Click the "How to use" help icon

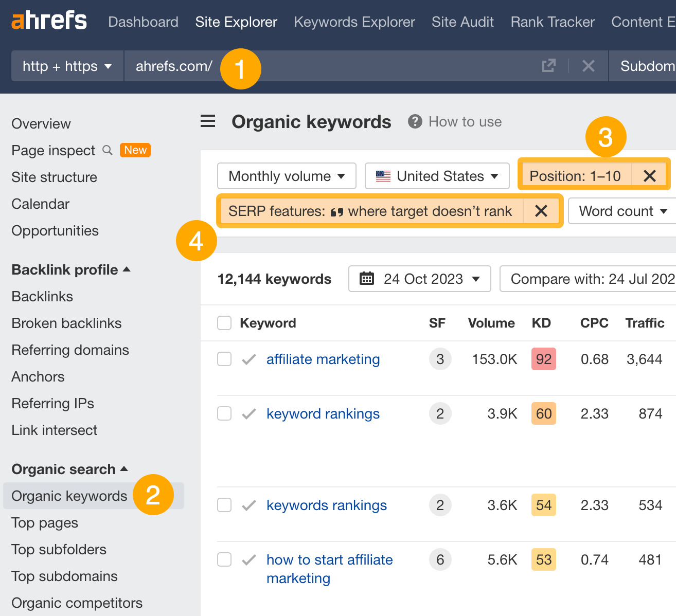pos(415,121)
